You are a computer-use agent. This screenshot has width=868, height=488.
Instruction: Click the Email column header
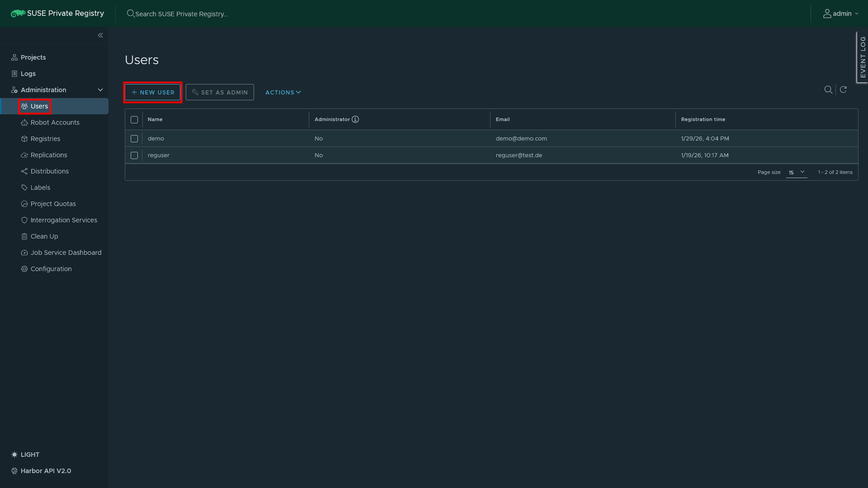503,119
